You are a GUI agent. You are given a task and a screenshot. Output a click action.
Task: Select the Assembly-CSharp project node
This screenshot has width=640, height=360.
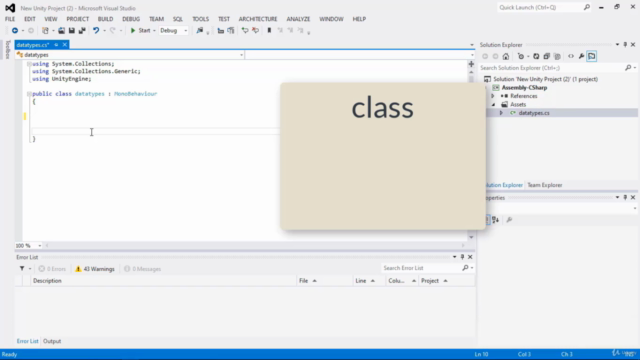[x=524, y=88]
